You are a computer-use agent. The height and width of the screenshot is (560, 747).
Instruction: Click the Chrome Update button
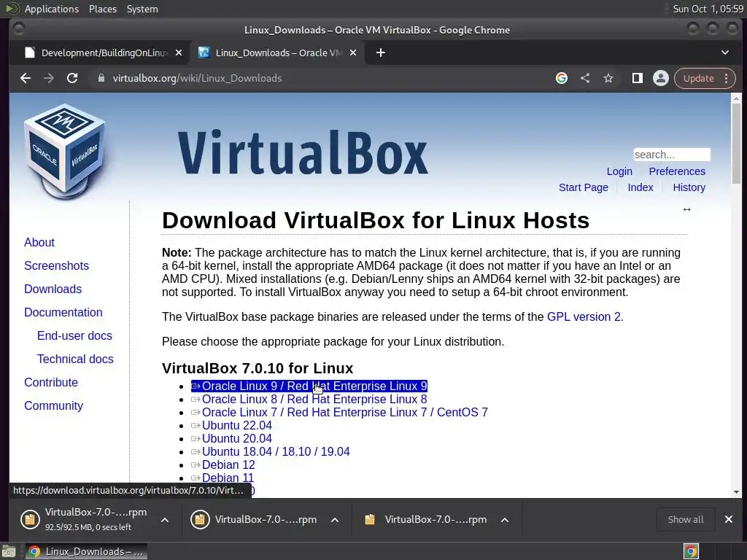[x=699, y=78]
